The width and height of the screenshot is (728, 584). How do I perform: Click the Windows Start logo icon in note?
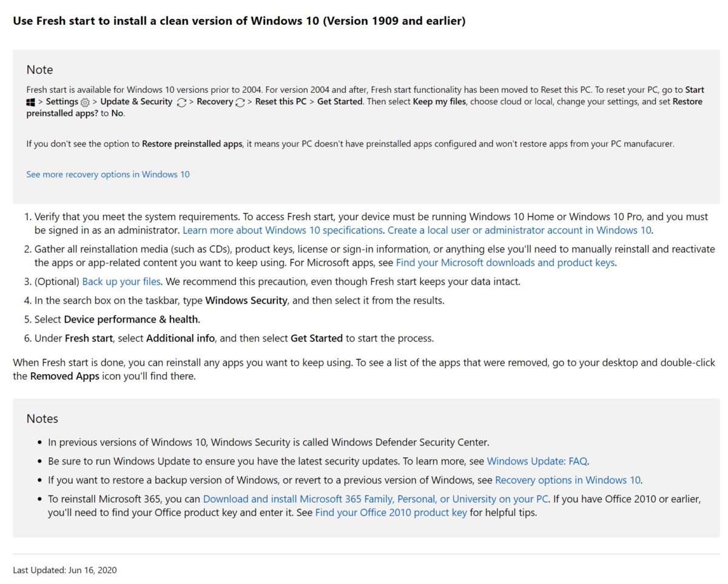30,102
